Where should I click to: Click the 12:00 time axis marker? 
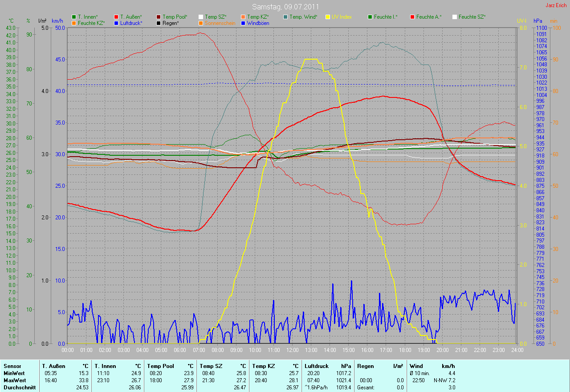pos(292,350)
